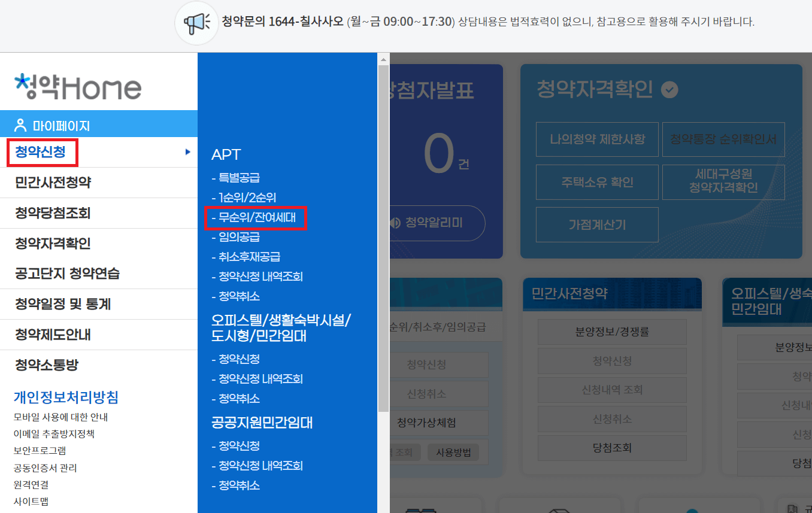Click the 공공지원민간임대 submenu heading
812x513 pixels.
pyautogui.click(x=262, y=423)
